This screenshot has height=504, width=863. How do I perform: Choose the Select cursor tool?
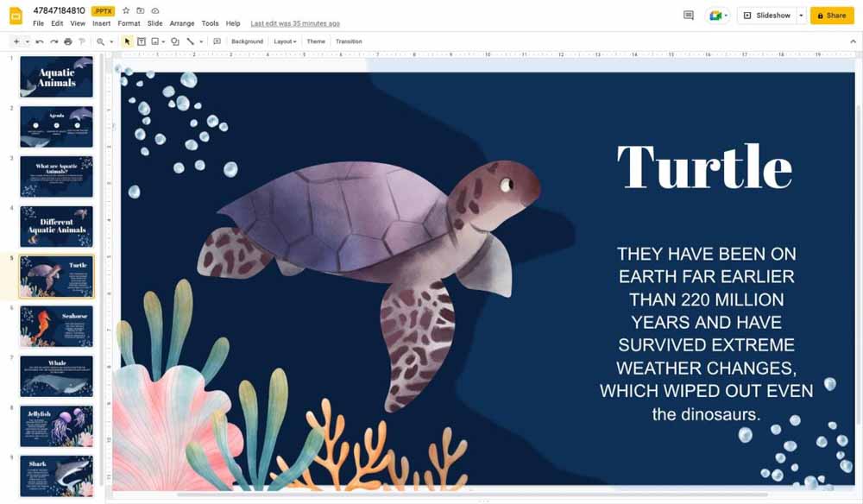click(128, 41)
